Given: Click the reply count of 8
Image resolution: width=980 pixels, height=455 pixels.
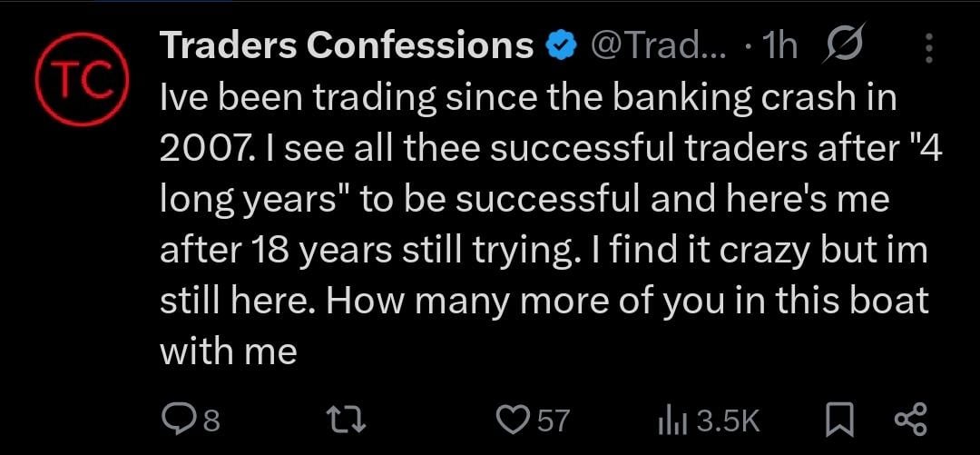Looking at the screenshot, I should [212, 420].
